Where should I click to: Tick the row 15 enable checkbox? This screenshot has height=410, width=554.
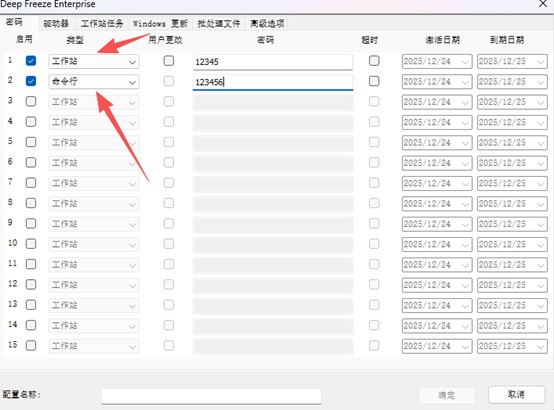pos(31,345)
